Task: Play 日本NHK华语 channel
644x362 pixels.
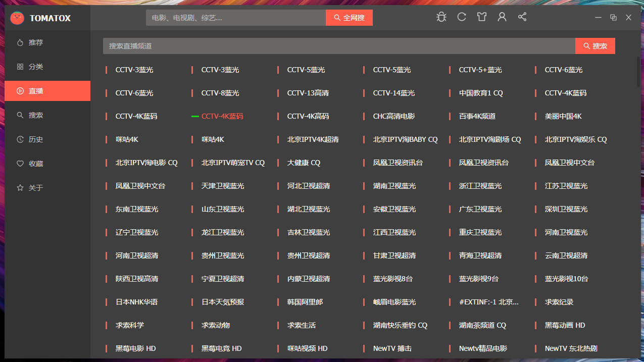Action: coord(136,302)
